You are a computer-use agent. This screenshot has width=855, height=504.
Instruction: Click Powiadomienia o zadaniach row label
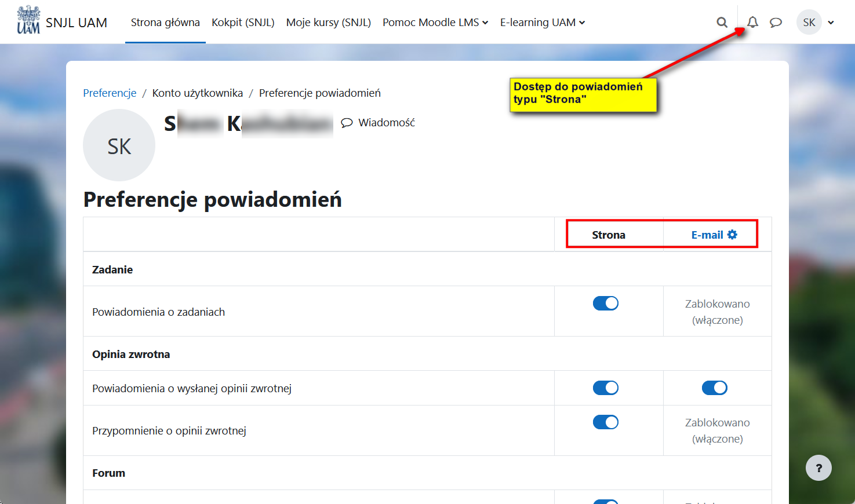158,312
